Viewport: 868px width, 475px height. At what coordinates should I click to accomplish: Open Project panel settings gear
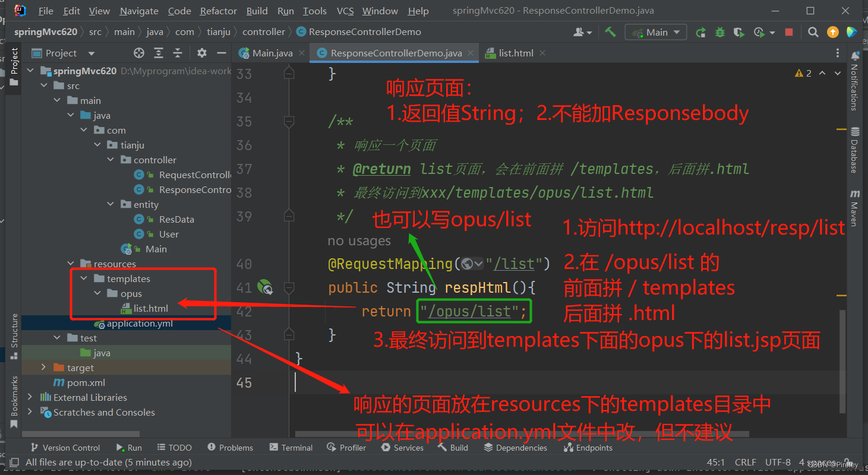[202, 53]
